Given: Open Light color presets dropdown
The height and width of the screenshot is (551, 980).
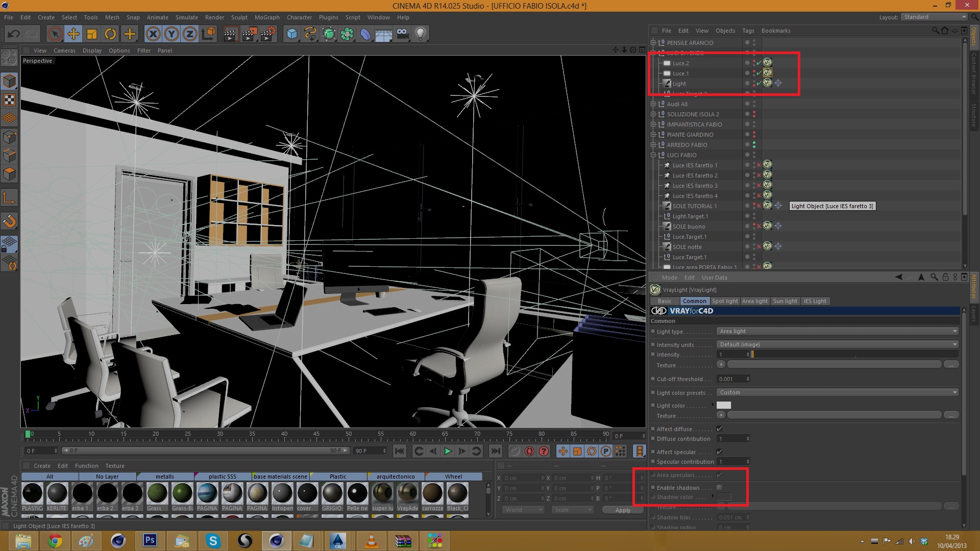Looking at the screenshot, I should (x=837, y=393).
